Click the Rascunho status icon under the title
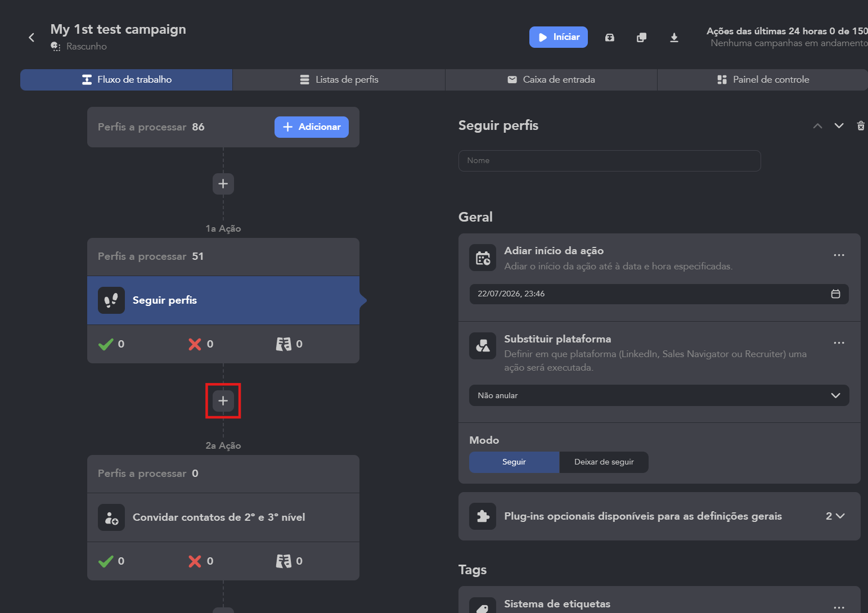The image size is (868, 613). click(56, 47)
